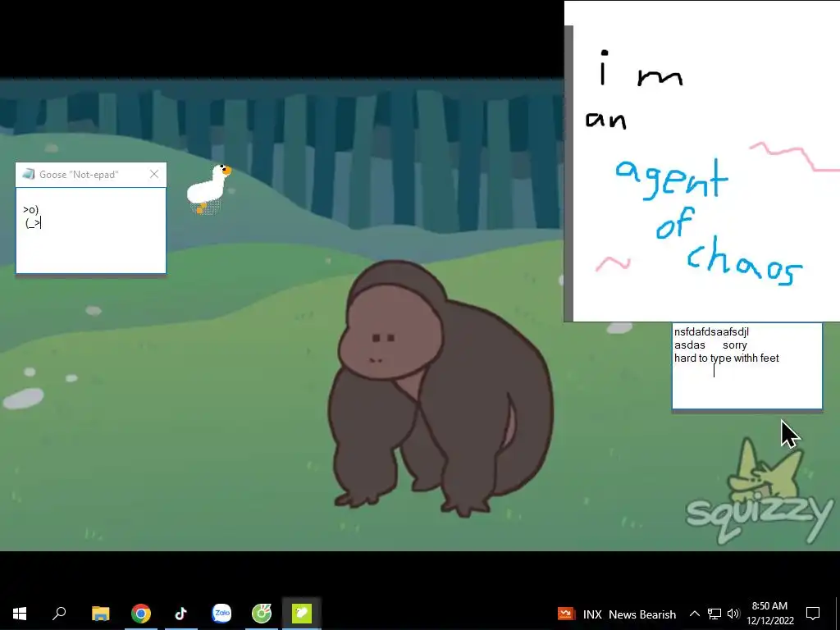840x630 pixels.
Task: Click the note containing 'hard to type withh feet'
Action: click(x=747, y=366)
